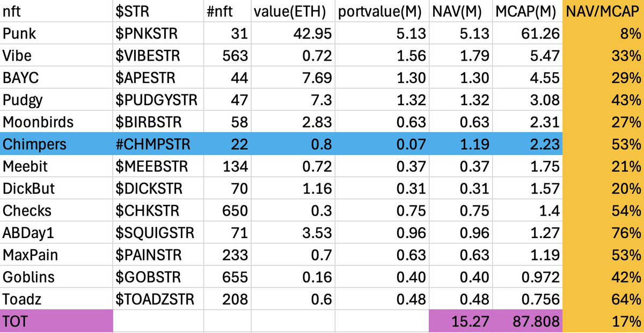644x333 pixels.
Task: Click the 'Meebit' row name cell
Action: coord(56,166)
